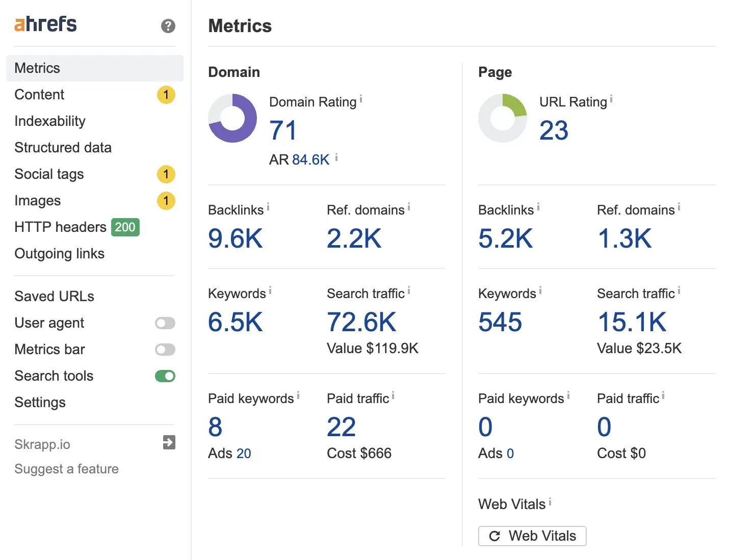Screen dimensions: 729x560
Task: Open Skrapp.io via its external link arrow
Action: [169, 443]
